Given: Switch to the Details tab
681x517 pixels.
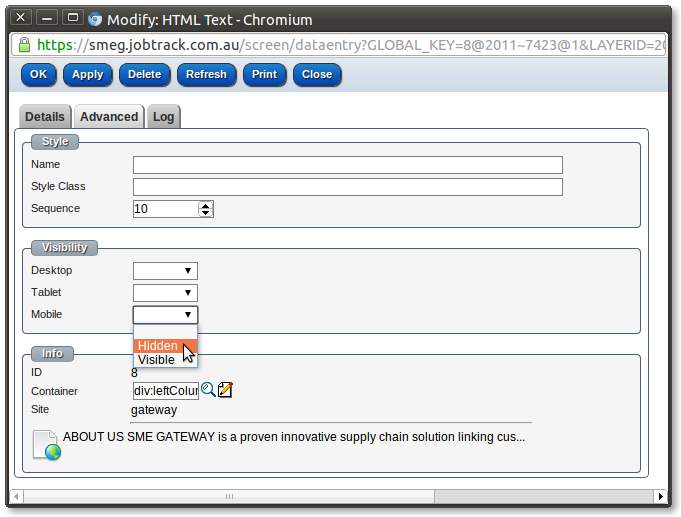Looking at the screenshot, I should click(x=45, y=117).
